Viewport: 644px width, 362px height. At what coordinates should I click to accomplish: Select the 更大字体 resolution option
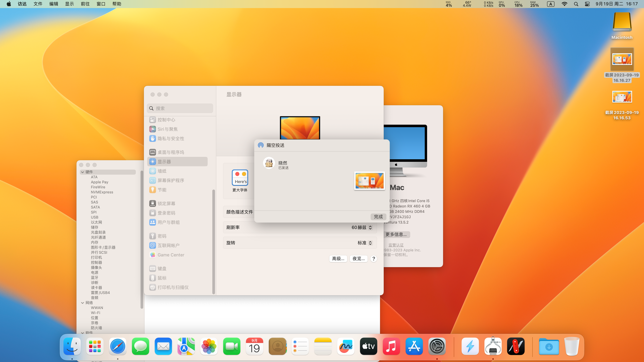pos(240,178)
